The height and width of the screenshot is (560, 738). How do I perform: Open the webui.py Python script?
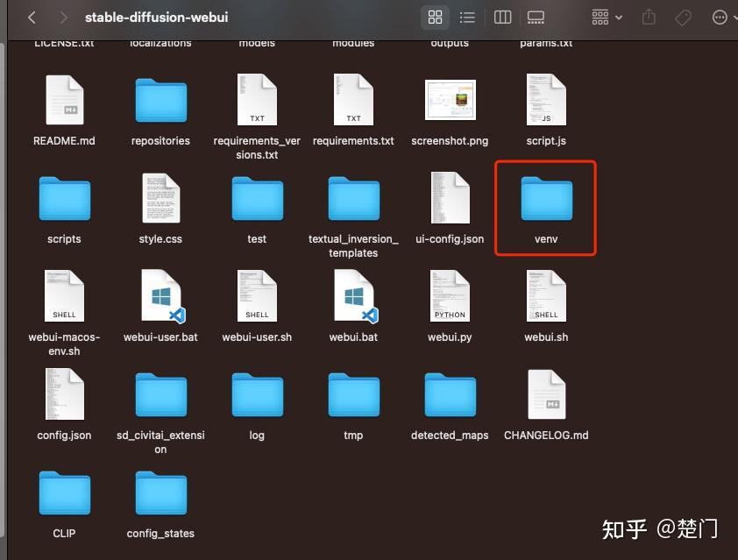click(450, 295)
